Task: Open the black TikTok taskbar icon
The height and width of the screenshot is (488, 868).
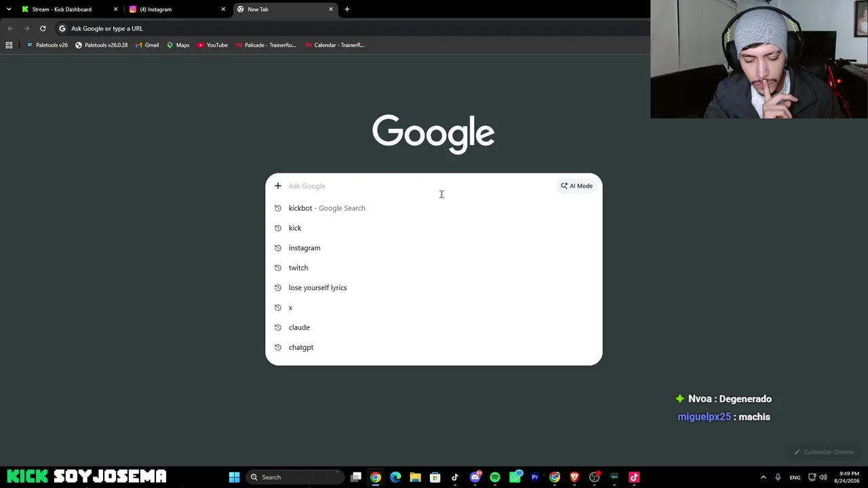Action: point(455,477)
